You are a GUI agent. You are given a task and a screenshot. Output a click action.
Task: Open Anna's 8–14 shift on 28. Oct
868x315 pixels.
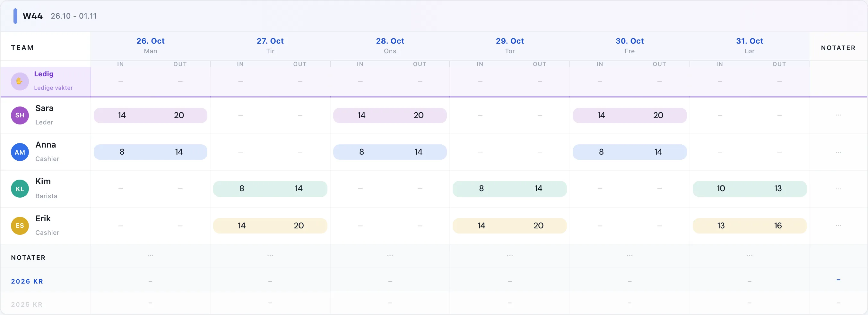[390, 152]
